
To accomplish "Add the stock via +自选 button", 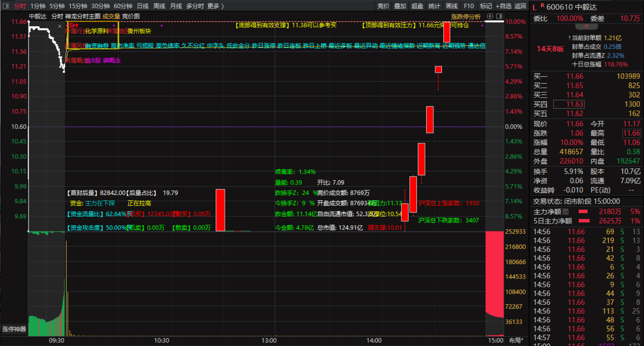I will click(504, 6).
